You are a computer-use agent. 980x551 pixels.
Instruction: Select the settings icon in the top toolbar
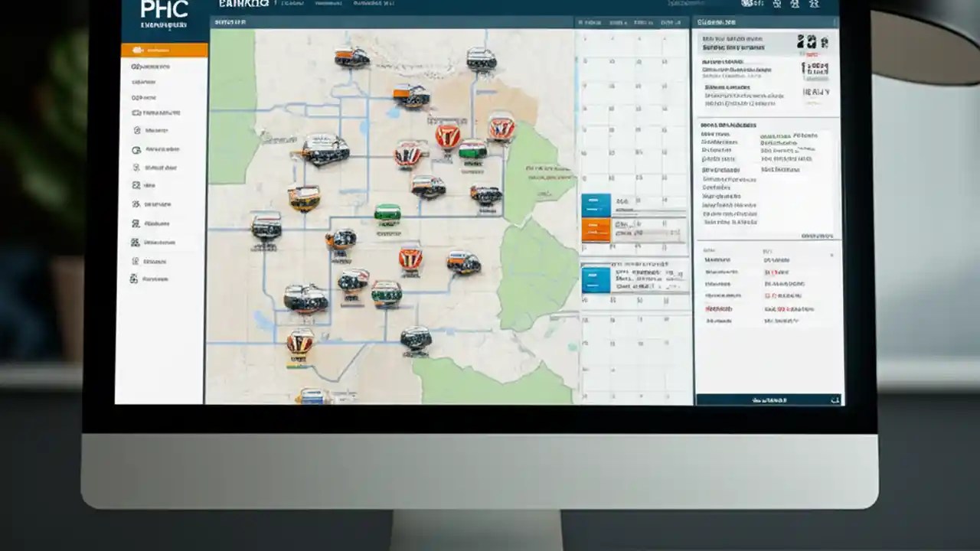(777, 5)
